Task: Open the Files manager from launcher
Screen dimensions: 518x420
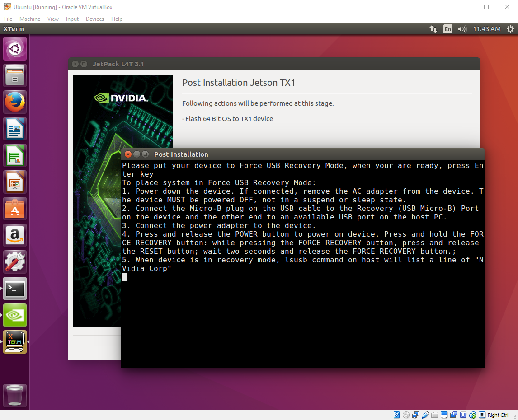Action: [15, 75]
